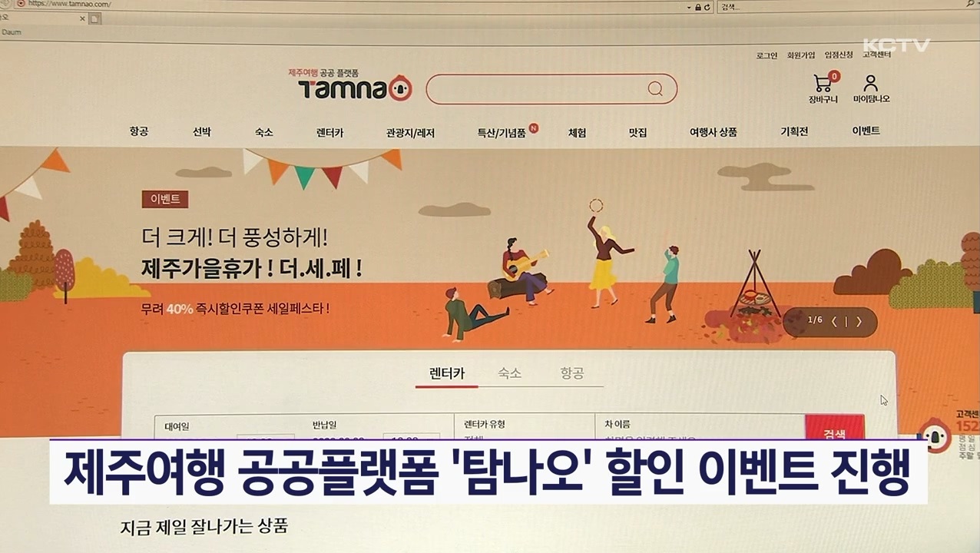Open the 관광지/레저 menu

point(410,133)
